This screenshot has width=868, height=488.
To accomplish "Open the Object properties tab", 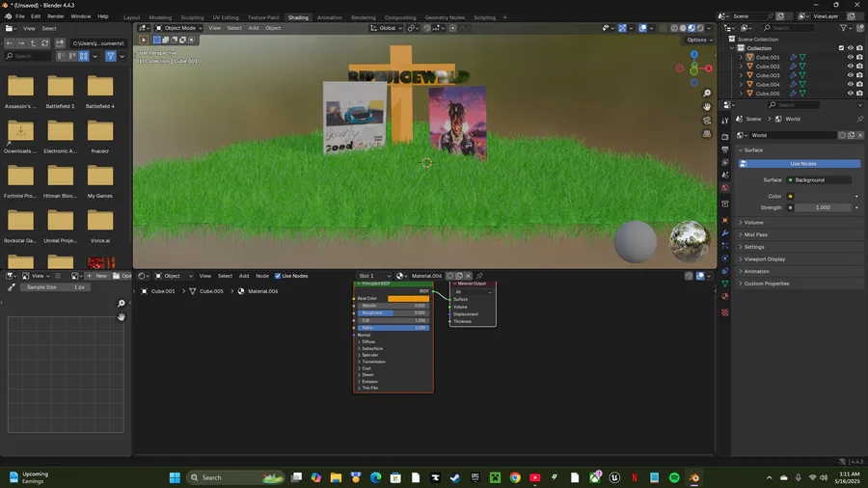I will [x=725, y=220].
